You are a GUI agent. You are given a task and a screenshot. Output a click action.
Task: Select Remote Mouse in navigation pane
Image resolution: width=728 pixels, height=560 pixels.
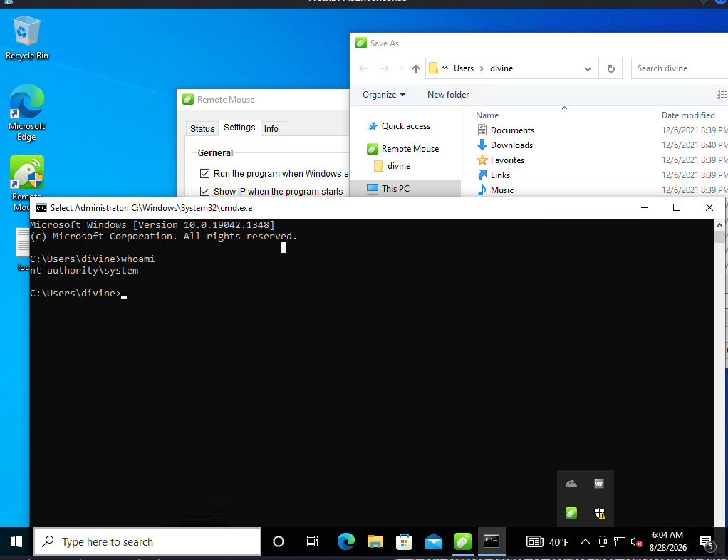coord(410,149)
